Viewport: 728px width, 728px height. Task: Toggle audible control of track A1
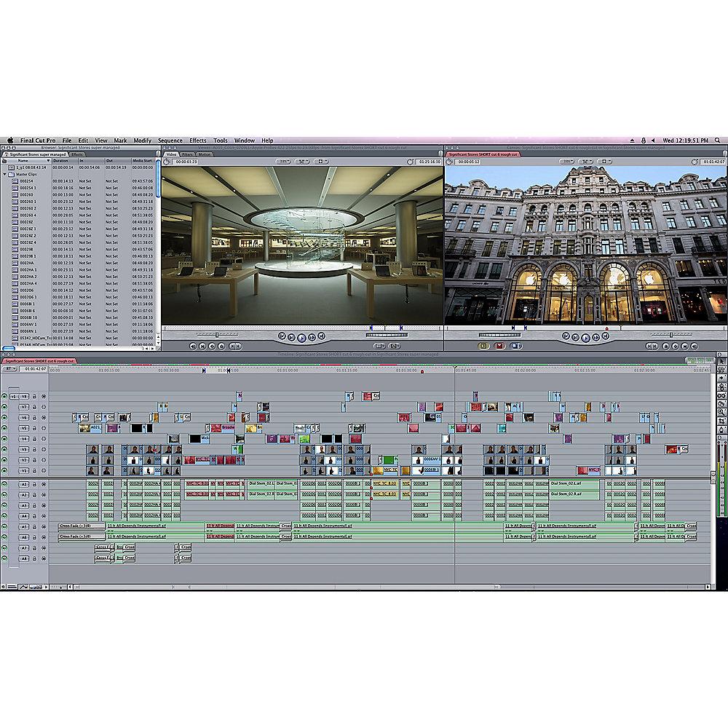click(4, 484)
